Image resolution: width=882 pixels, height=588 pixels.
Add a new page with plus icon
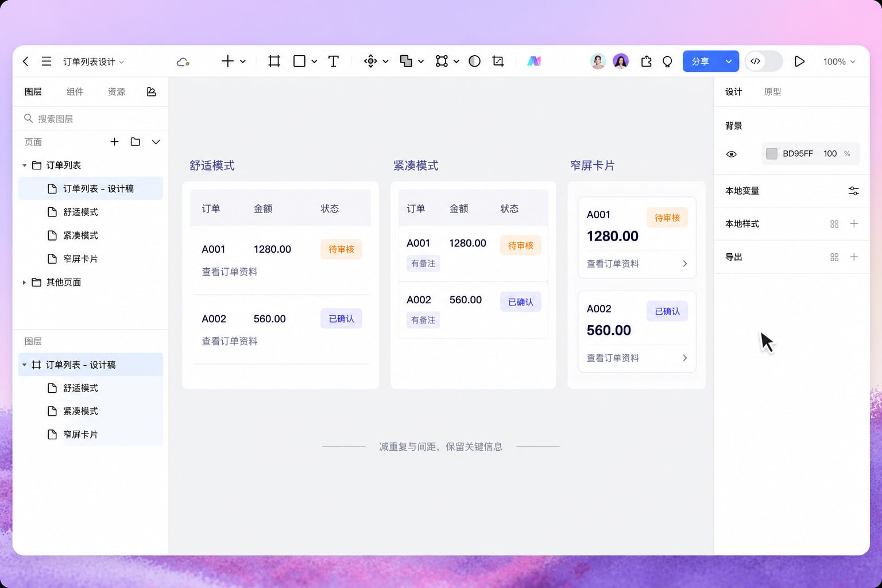[114, 142]
